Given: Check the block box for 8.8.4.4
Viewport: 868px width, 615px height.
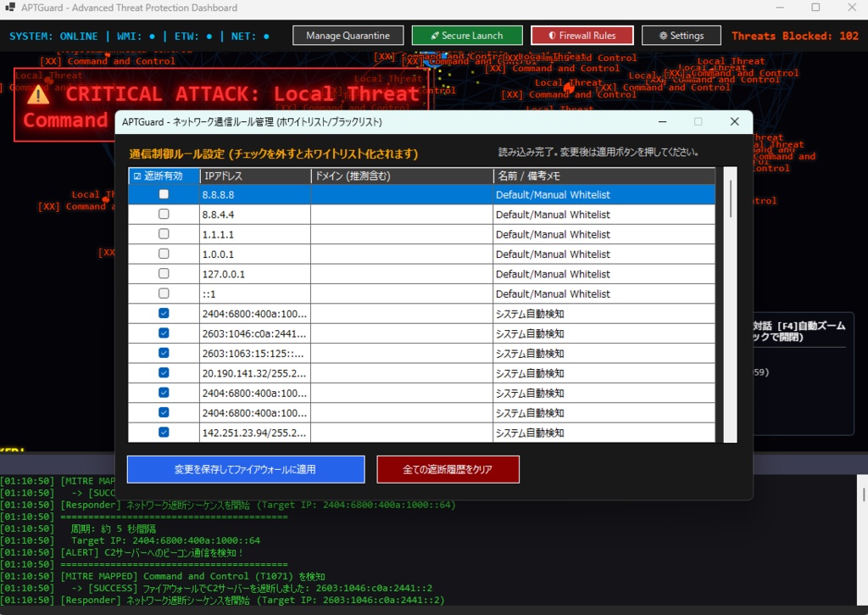Looking at the screenshot, I should click(164, 214).
